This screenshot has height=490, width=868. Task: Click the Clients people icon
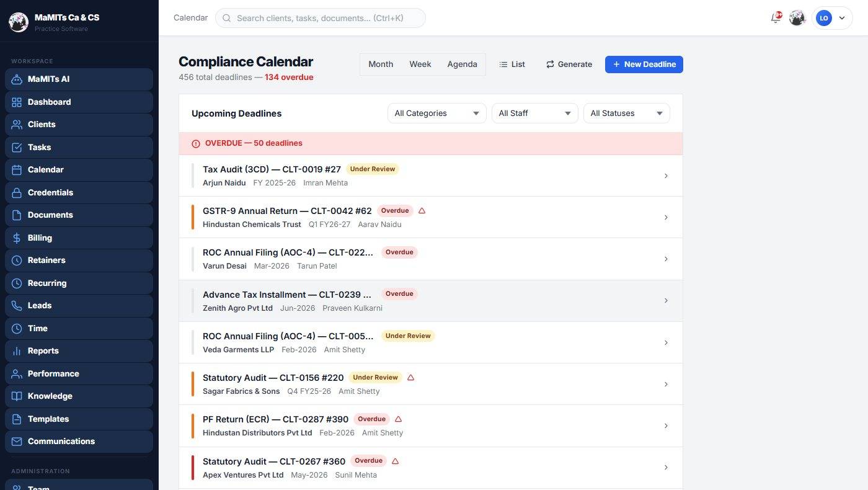[17, 125]
